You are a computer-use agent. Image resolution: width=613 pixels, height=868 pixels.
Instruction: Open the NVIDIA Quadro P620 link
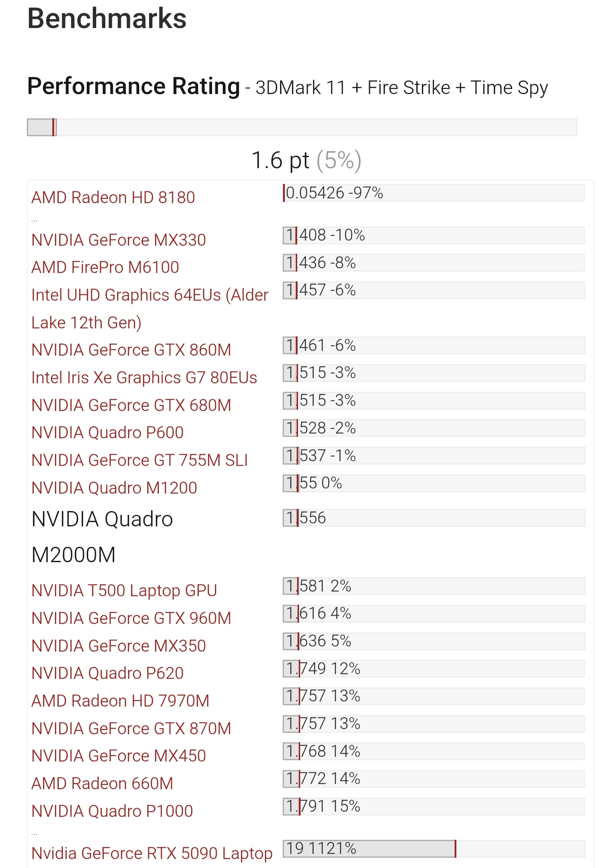click(107, 673)
